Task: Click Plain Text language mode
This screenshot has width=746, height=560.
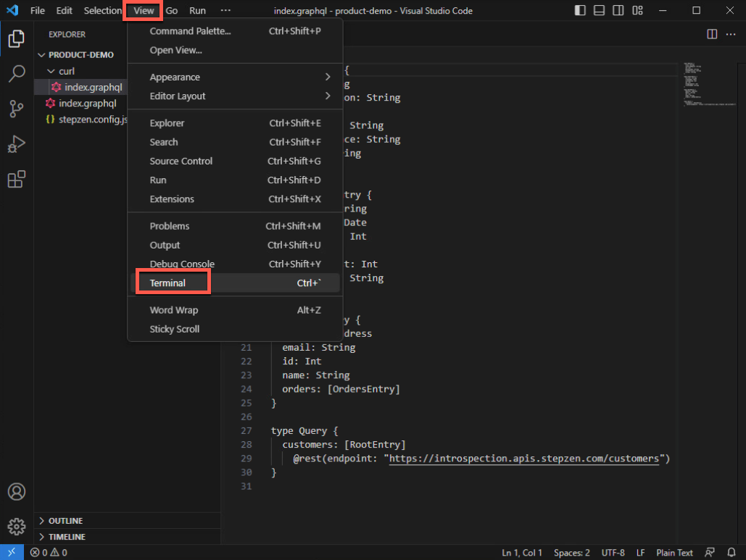Action: pos(674,553)
